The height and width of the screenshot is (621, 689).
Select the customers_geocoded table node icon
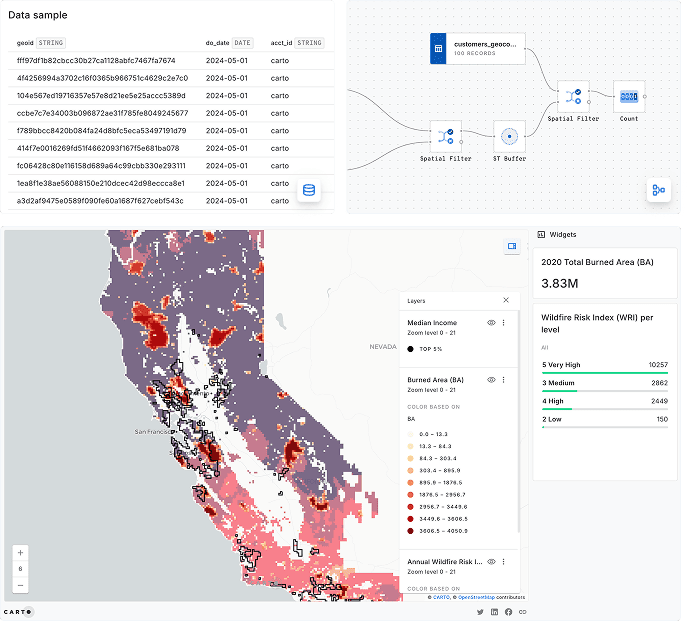pos(438,48)
